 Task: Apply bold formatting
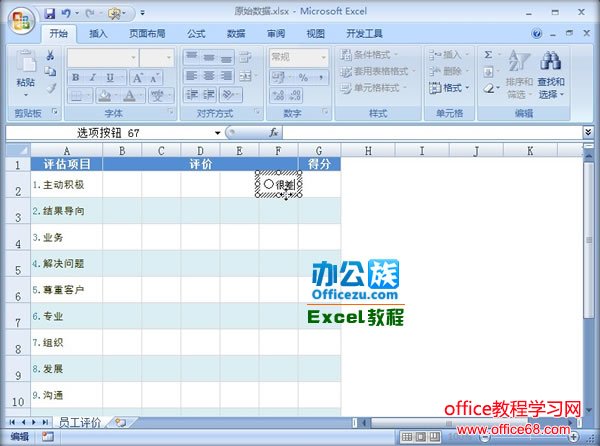click(76, 78)
